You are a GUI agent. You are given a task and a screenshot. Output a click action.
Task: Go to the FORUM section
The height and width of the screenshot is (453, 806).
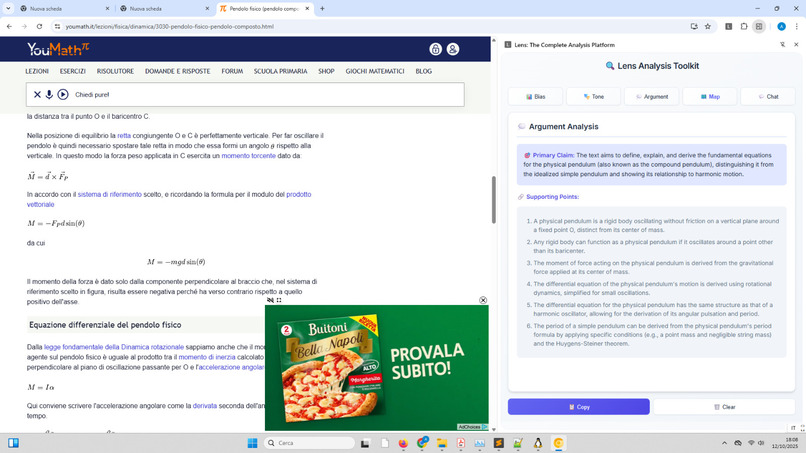tap(232, 71)
